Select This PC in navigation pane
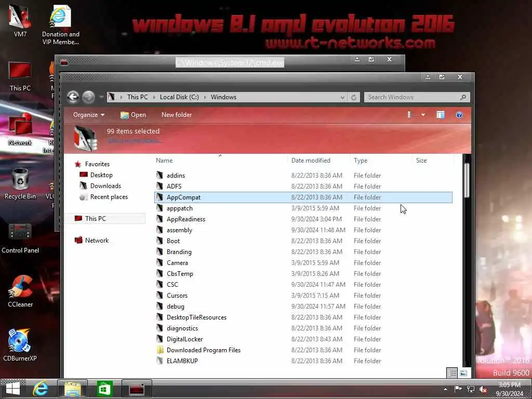Image resolution: width=532 pixels, height=399 pixels. tap(96, 219)
